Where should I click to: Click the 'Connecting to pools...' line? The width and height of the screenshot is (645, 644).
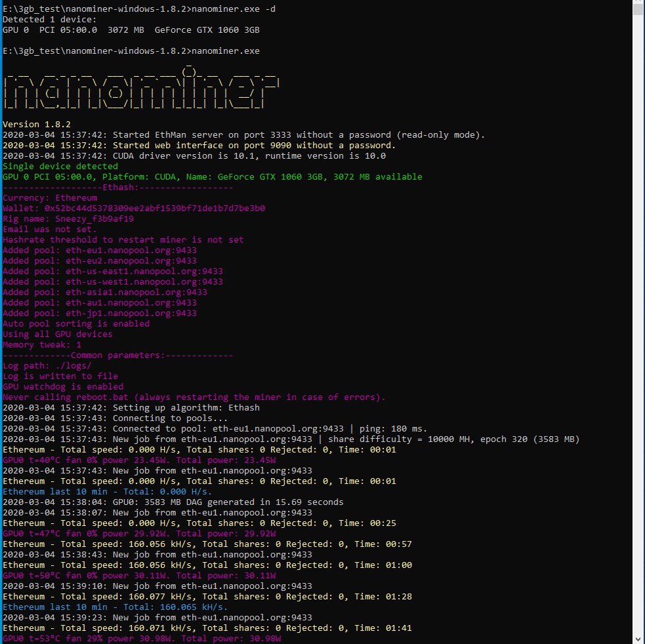click(115, 418)
